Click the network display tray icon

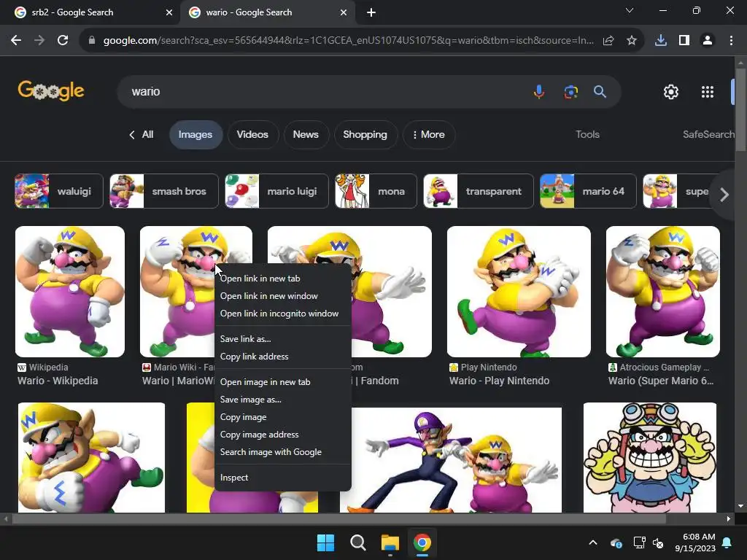click(x=639, y=542)
